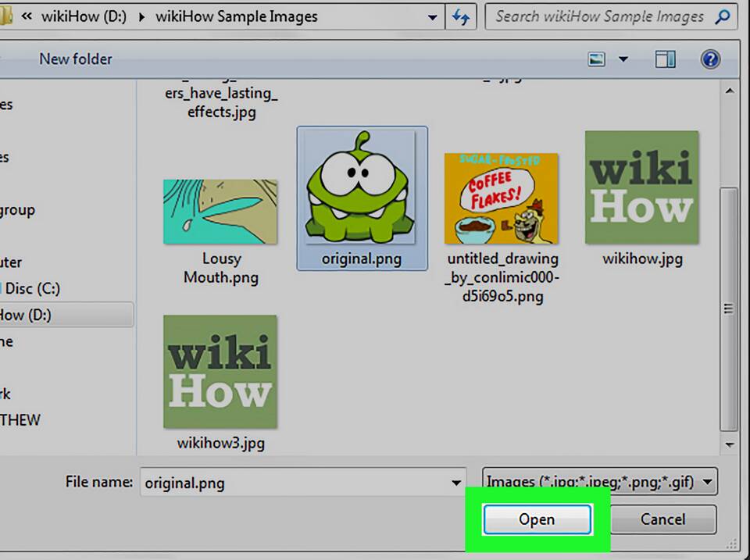Click the change view icon
Image resolution: width=750 pixels, height=560 pixels.
[598, 59]
